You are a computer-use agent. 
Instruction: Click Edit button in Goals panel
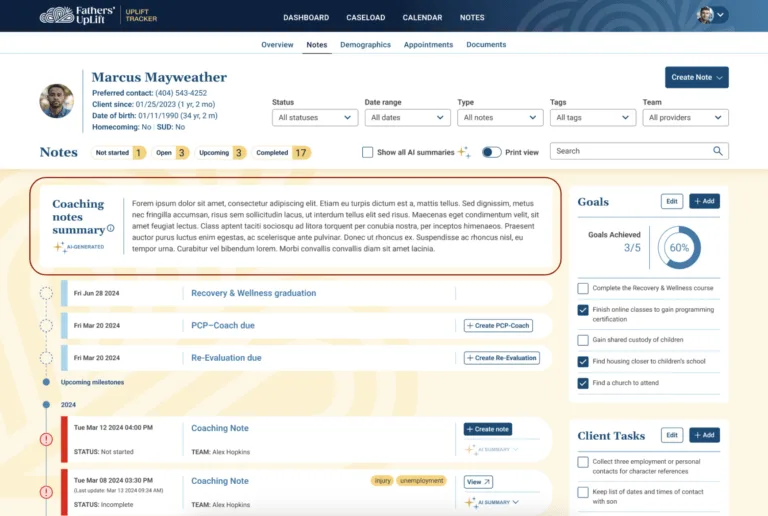(x=672, y=201)
